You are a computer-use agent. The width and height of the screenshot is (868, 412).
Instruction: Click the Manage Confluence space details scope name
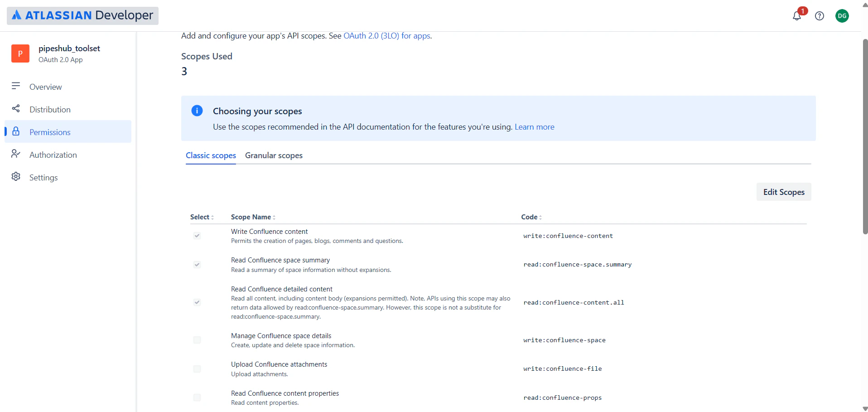coord(281,336)
